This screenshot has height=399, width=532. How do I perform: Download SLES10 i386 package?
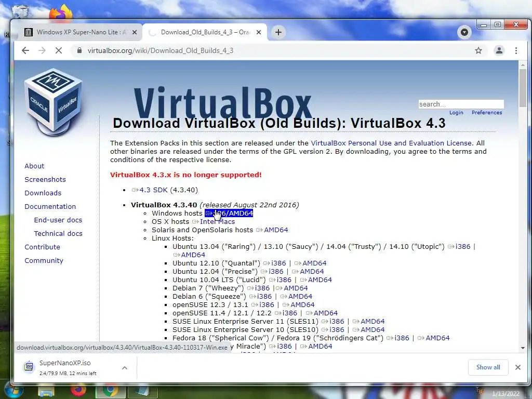(x=332, y=330)
